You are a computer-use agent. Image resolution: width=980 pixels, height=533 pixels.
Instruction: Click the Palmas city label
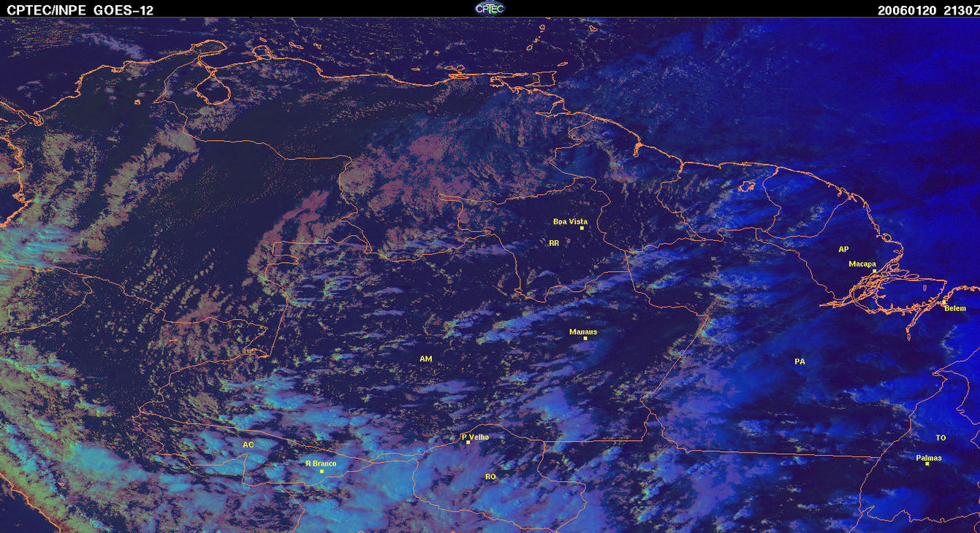(x=929, y=459)
